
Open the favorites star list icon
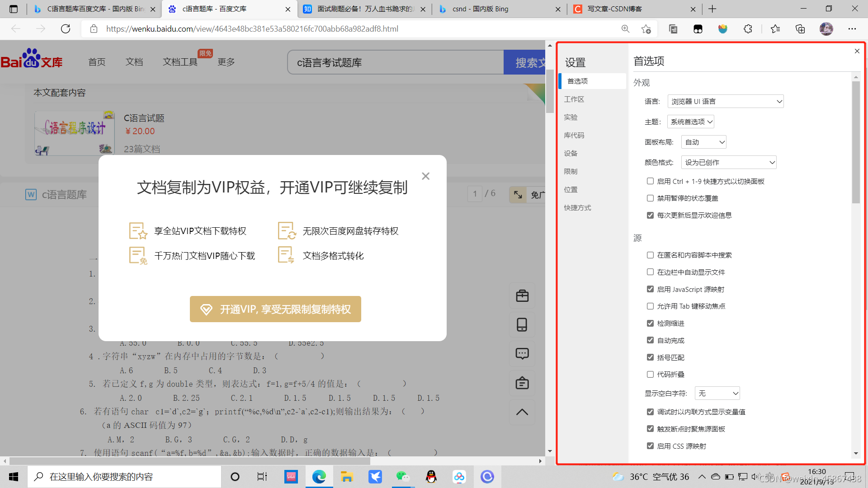click(x=775, y=29)
